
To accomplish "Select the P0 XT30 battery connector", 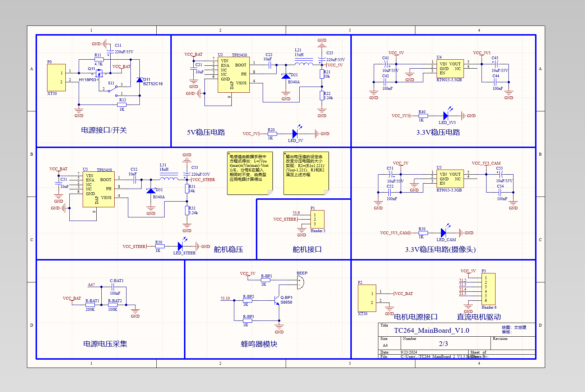I will [56, 78].
